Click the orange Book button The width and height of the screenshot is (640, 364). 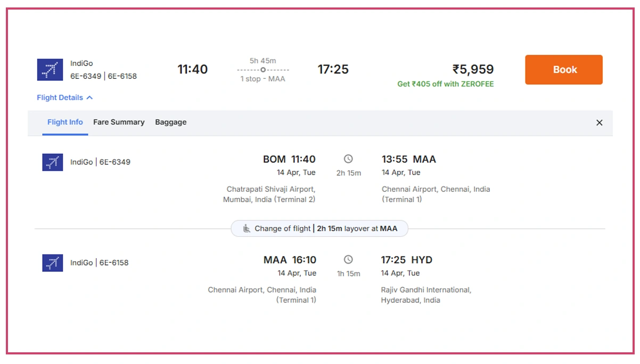(563, 69)
